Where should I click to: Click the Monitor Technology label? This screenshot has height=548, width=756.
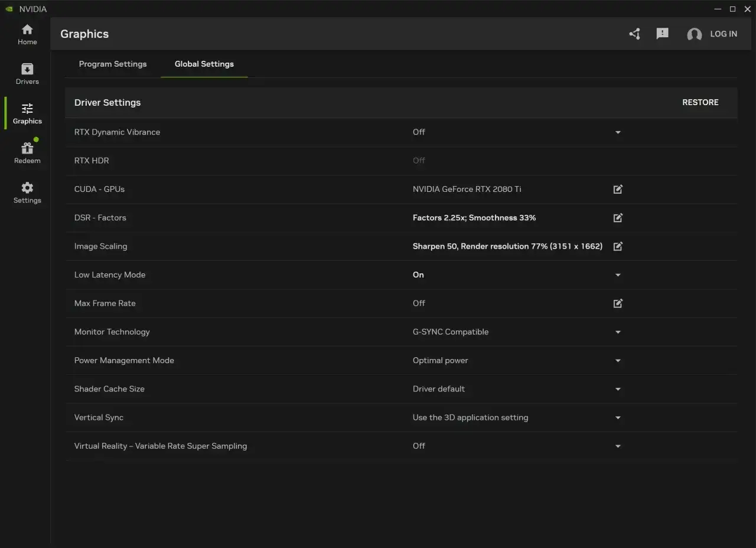pyautogui.click(x=112, y=332)
